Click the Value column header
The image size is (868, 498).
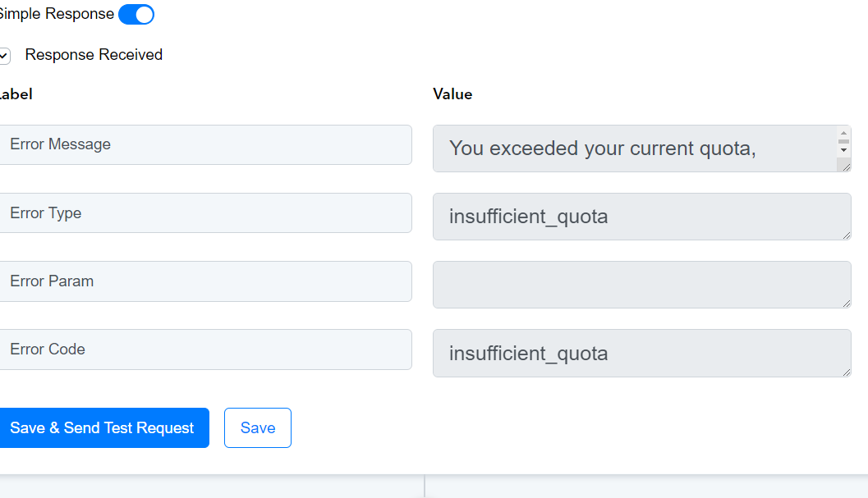point(452,94)
